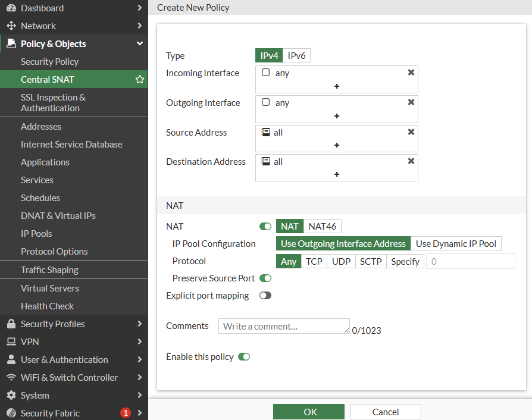The height and width of the screenshot is (420, 532).
Task: Select Use Dynamic IP Pool
Action: (x=456, y=243)
